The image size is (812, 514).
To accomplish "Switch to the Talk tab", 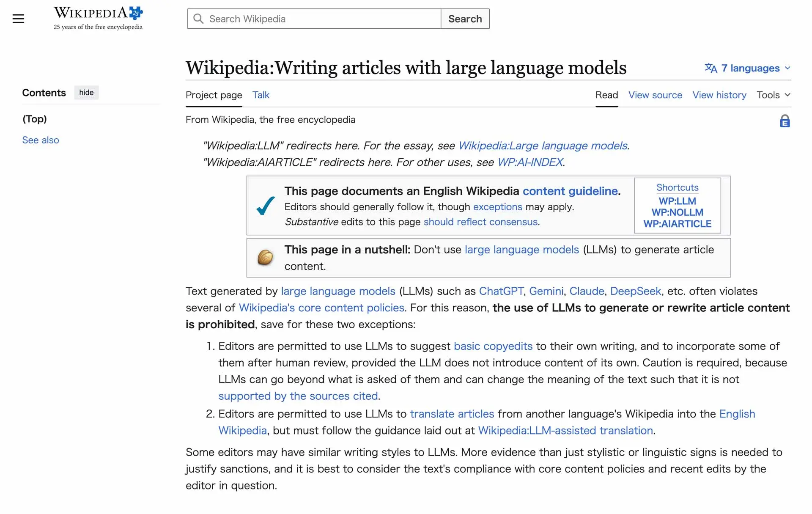I will [261, 95].
